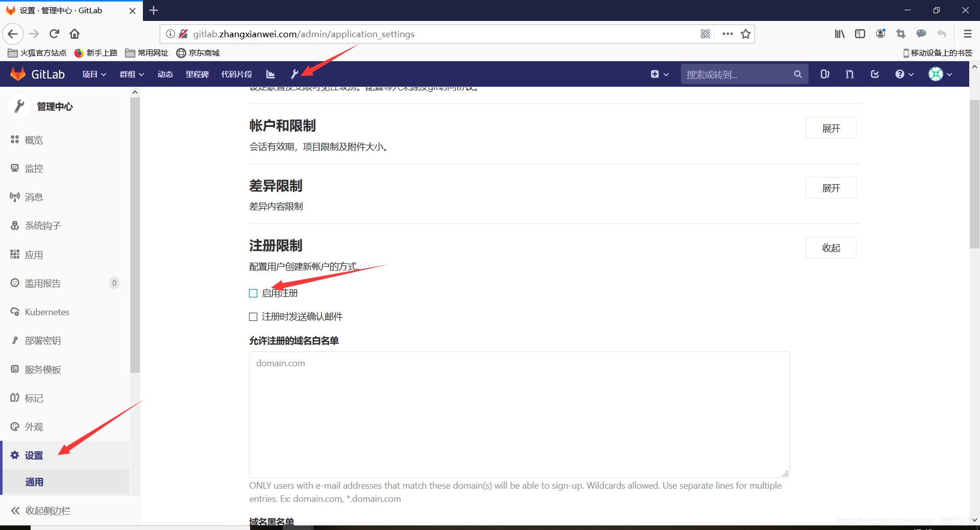Select Kubernetes in the admin sidebar
This screenshot has height=530, width=980.
click(x=47, y=312)
